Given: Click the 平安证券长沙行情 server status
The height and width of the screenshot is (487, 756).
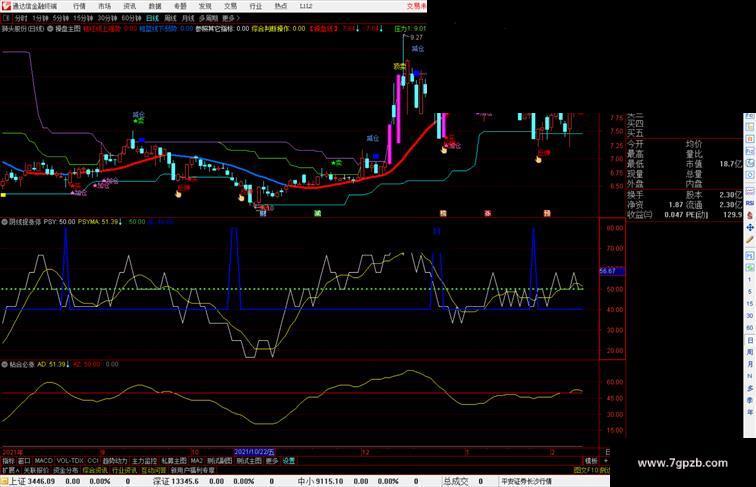Looking at the screenshot, I should click(526, 481).
